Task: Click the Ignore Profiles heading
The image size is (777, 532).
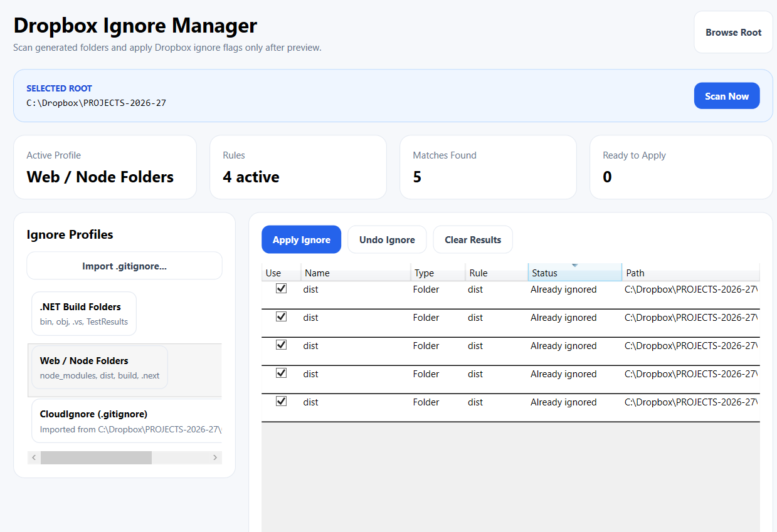Action: (70, 235)
